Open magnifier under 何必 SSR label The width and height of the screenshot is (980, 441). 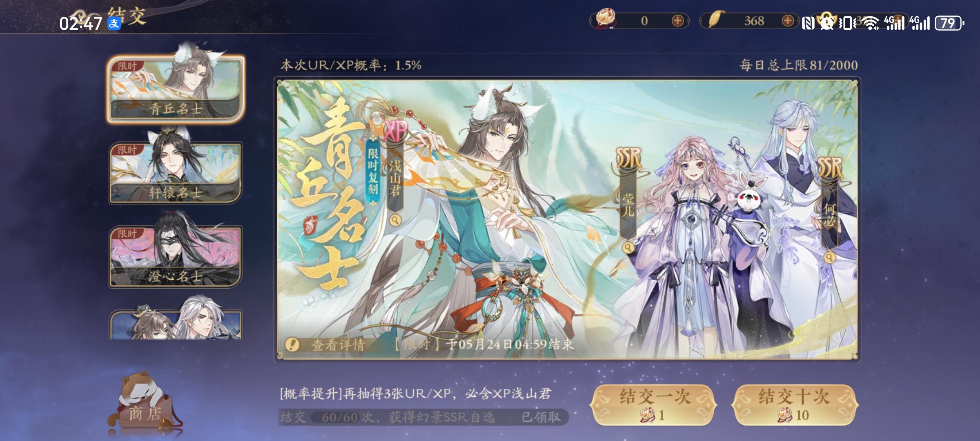click(x=829, y=258)
